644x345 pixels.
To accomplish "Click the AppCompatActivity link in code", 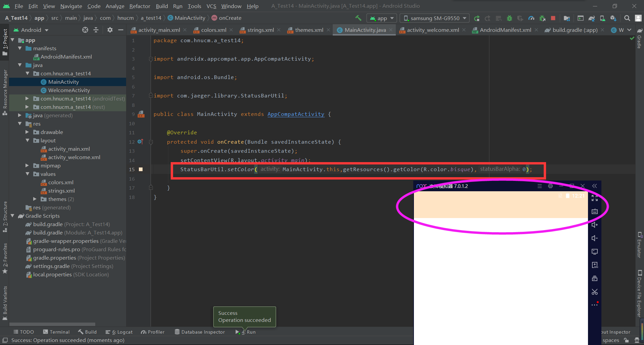I will [296, 114].
